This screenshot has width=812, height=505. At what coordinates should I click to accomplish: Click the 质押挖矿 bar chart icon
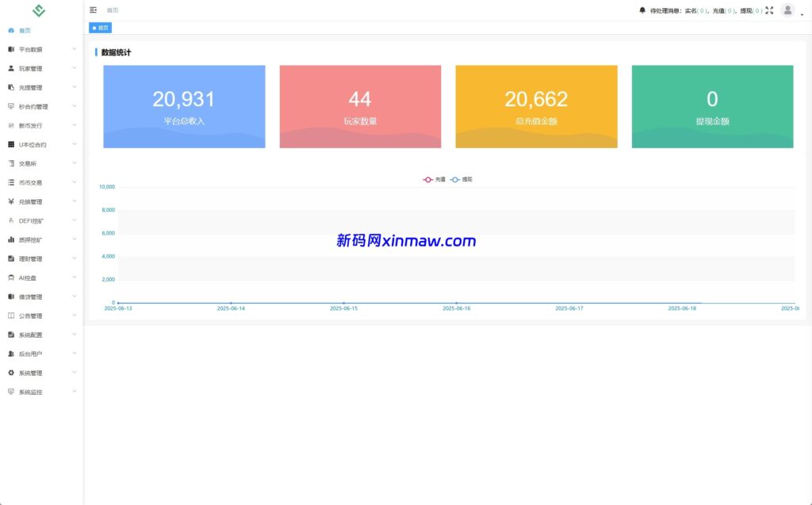11,239
